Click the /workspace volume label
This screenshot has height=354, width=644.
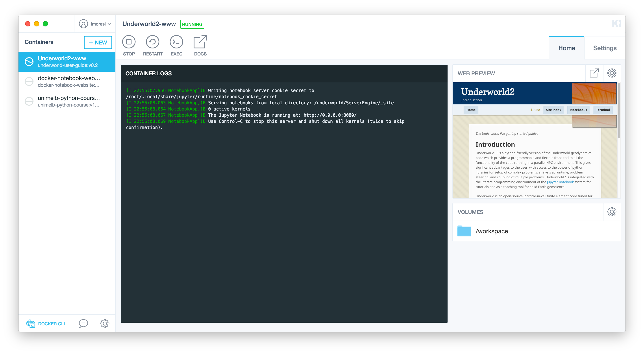(492, 231)
